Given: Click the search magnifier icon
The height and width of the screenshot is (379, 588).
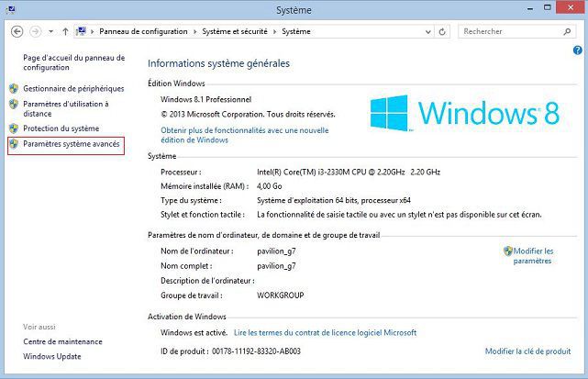Looking at the screenshot, I should tap(567, 31).
